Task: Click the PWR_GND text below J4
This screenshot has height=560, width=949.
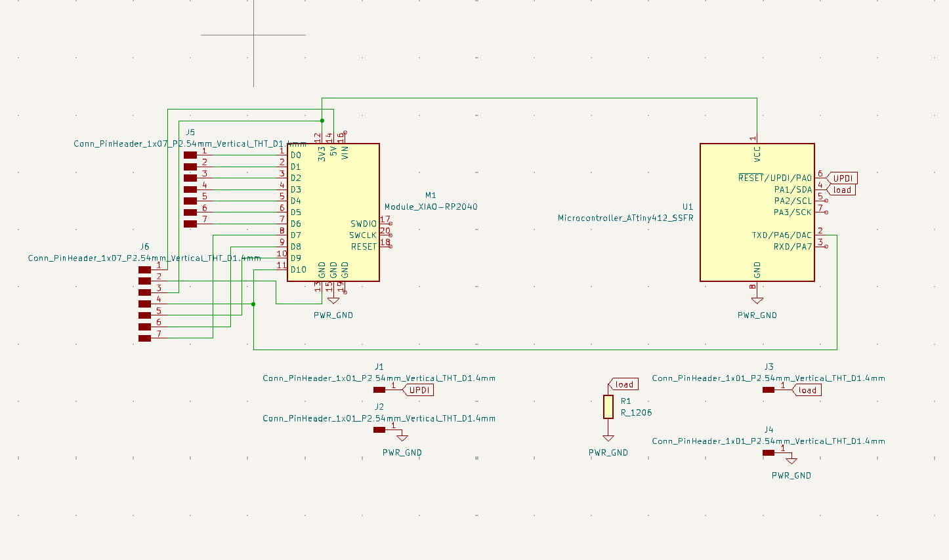Action: 791,475
